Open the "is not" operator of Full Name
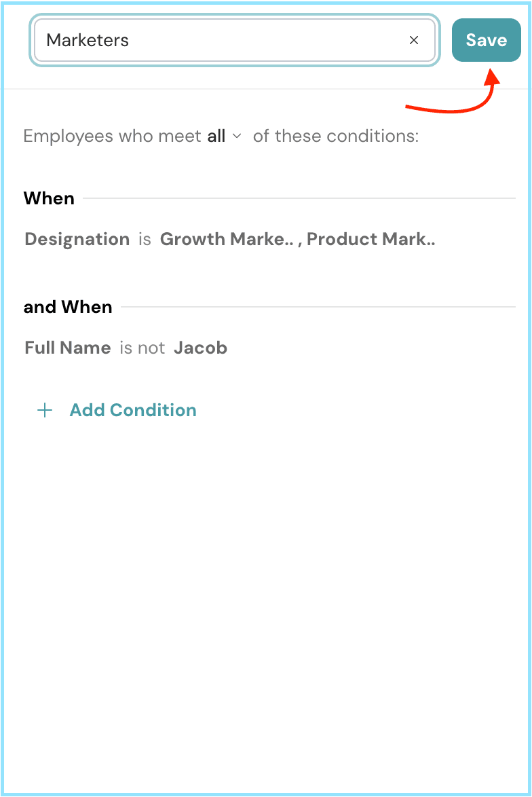This screenshot has width=532, height=797. [x=142, y=348]
